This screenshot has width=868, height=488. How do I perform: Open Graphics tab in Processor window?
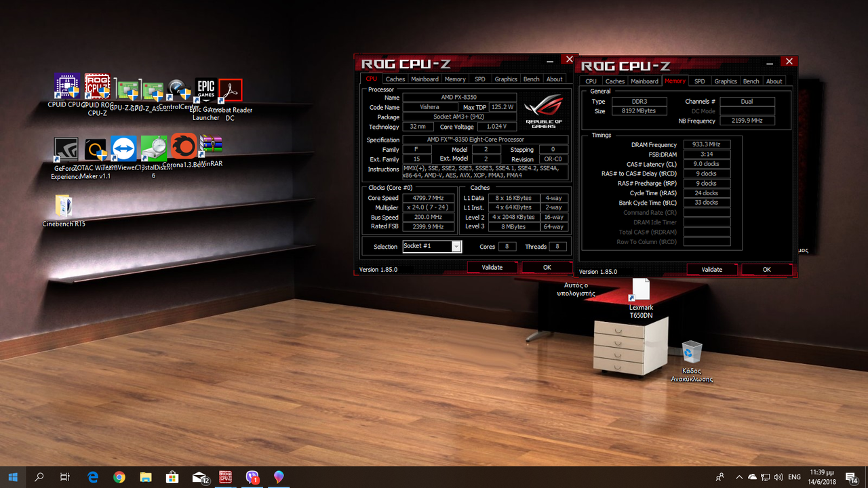coord(506,79)
